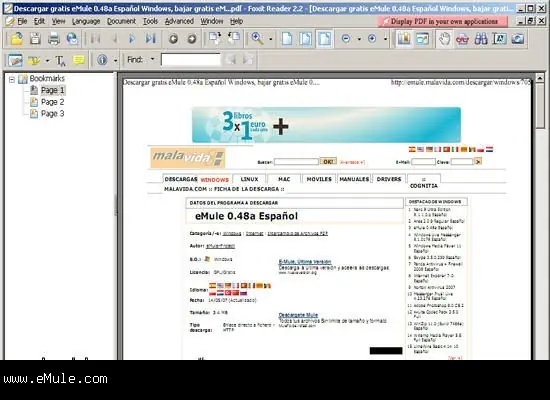Go to the last page
Viewport: 550px width, 400px height.
pos(151,39)
